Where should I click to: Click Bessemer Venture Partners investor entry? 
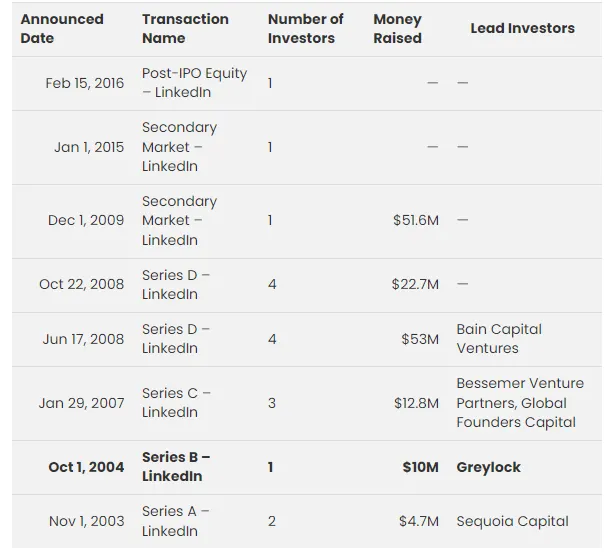(520, 392)
